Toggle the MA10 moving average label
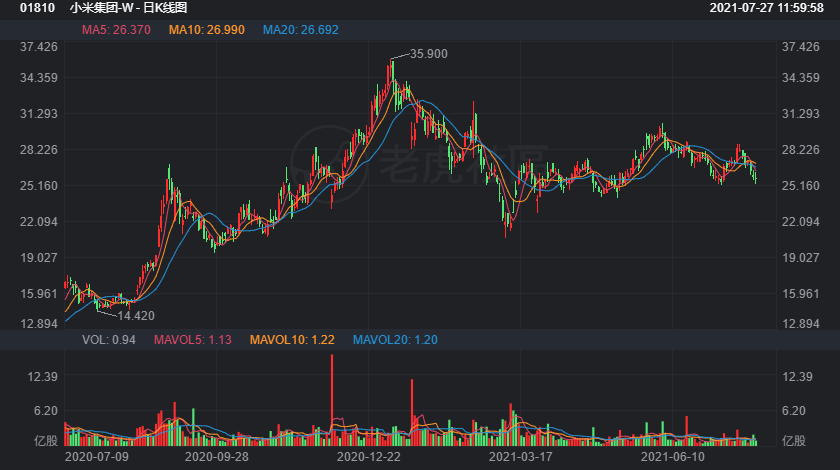This screenshot has width=840, height=470. [205, 30]
